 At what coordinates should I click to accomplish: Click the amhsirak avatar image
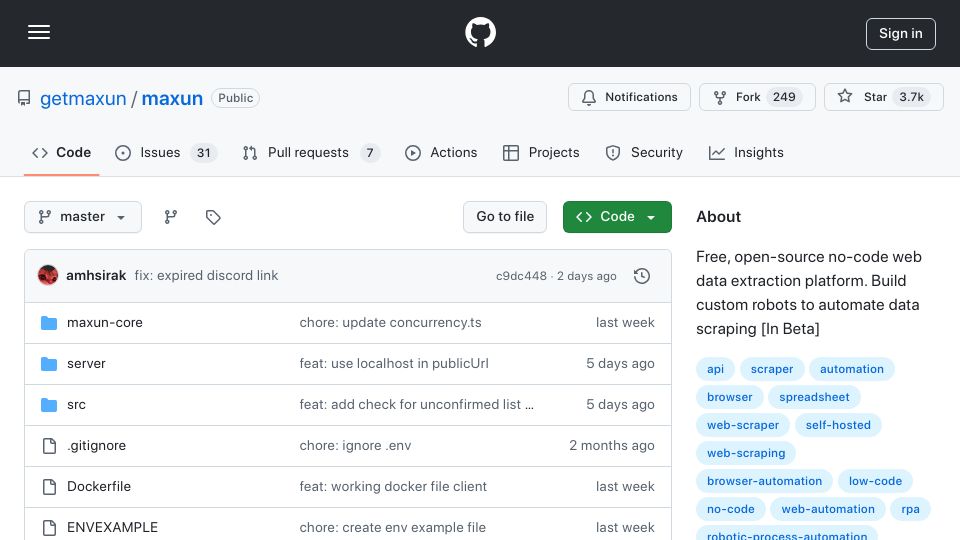pos(48,276)
